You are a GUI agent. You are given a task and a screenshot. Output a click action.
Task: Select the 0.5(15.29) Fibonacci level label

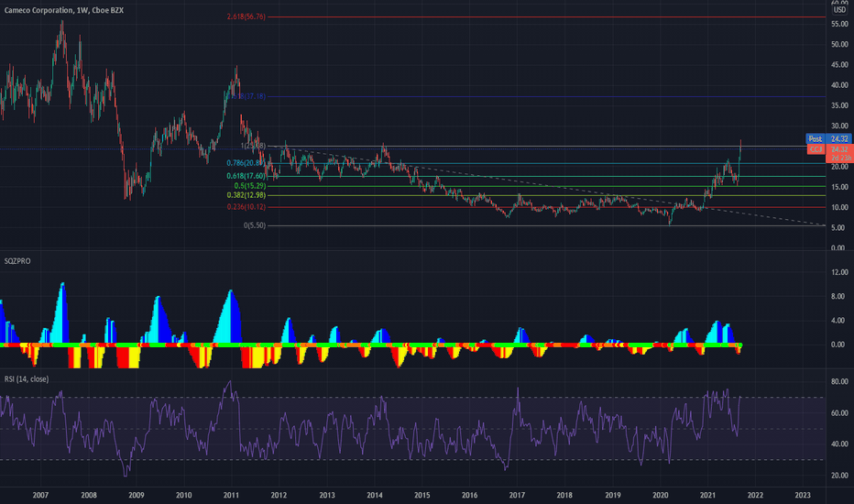[250, 186]
